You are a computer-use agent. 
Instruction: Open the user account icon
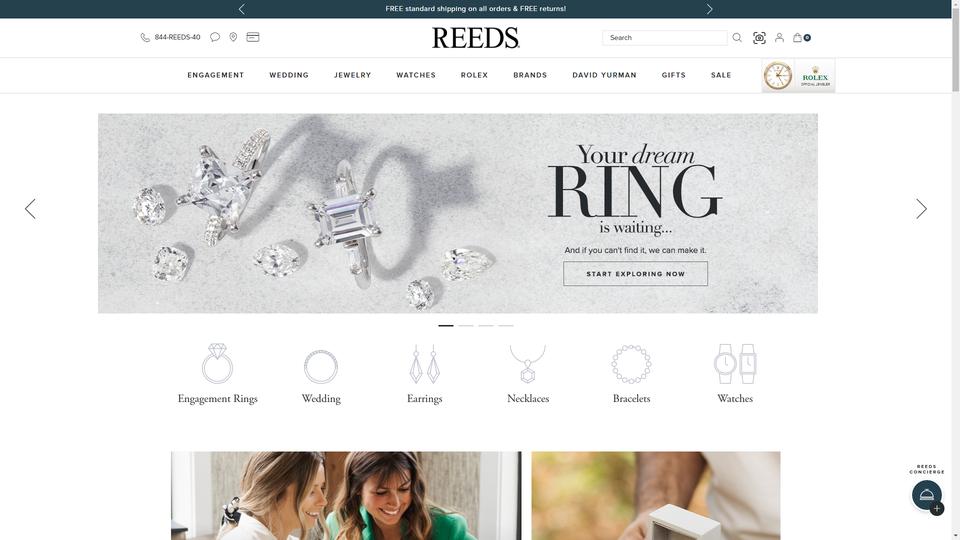[779, 38]
